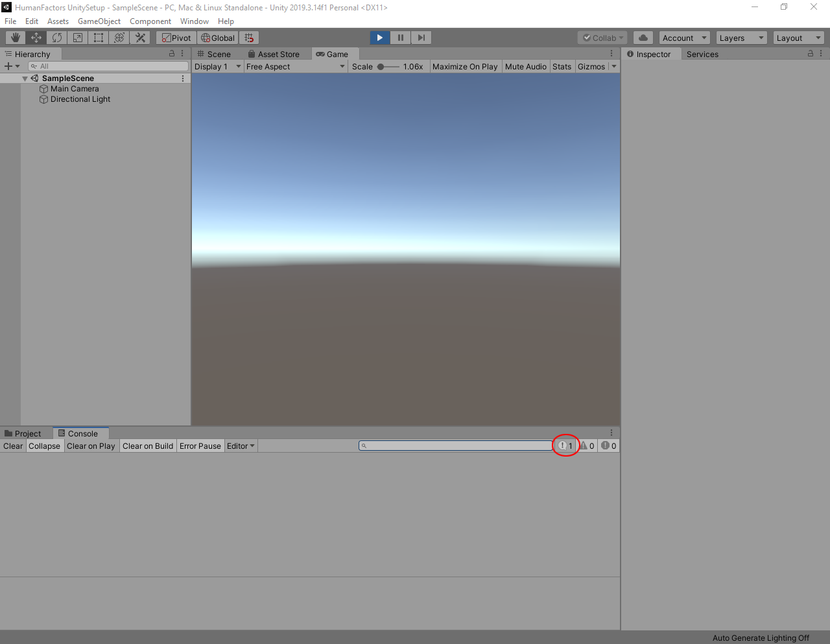This screenshot has height=644, width=830.
Task: Adjust the Game view Scale slider
Action: click(388, 66)
